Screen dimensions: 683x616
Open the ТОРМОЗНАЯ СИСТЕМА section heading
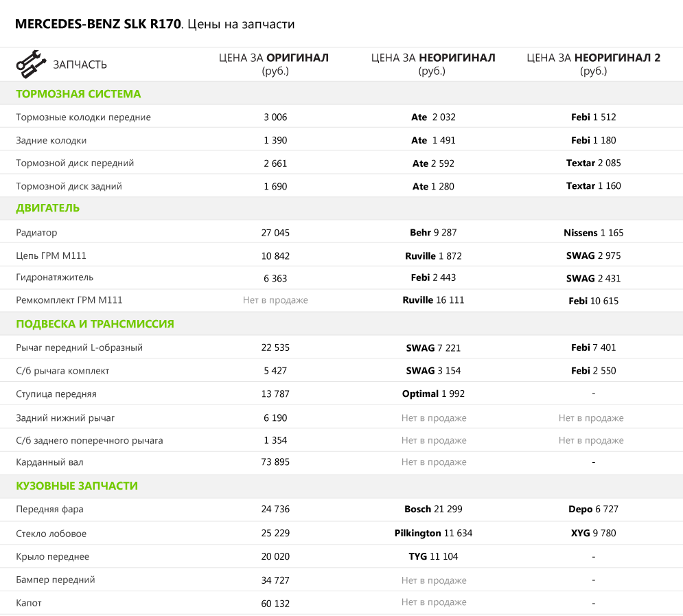(78, 94)
